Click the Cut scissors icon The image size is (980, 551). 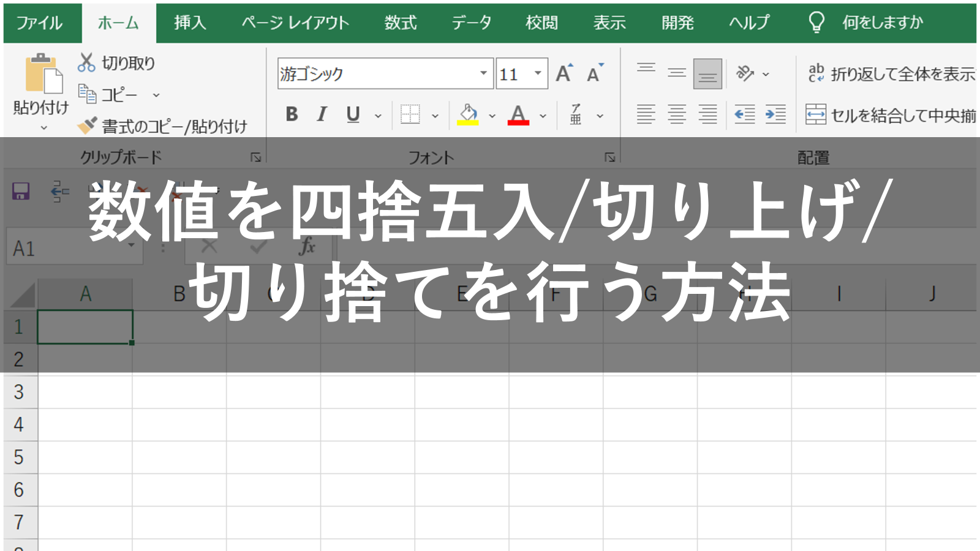point(86,62)
